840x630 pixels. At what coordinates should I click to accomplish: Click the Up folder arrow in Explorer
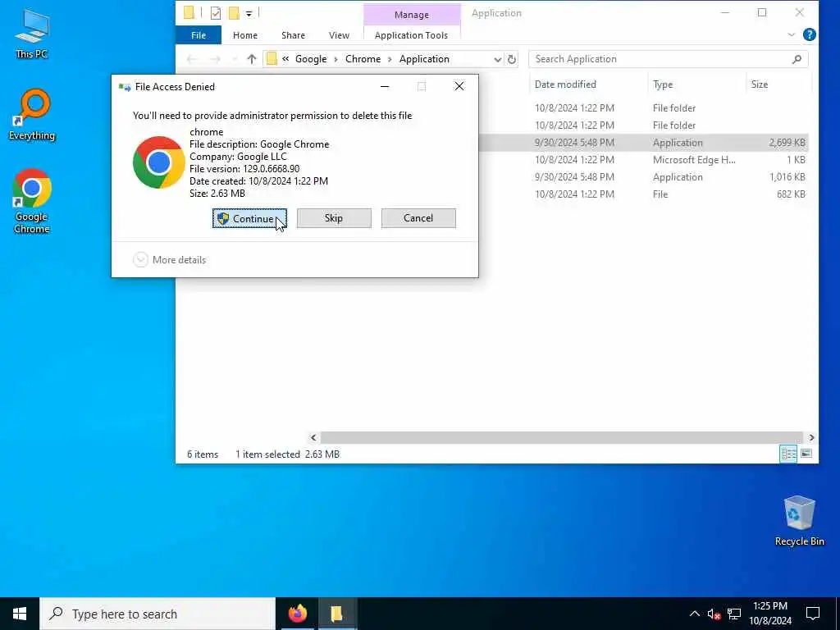tap(252, 59)
